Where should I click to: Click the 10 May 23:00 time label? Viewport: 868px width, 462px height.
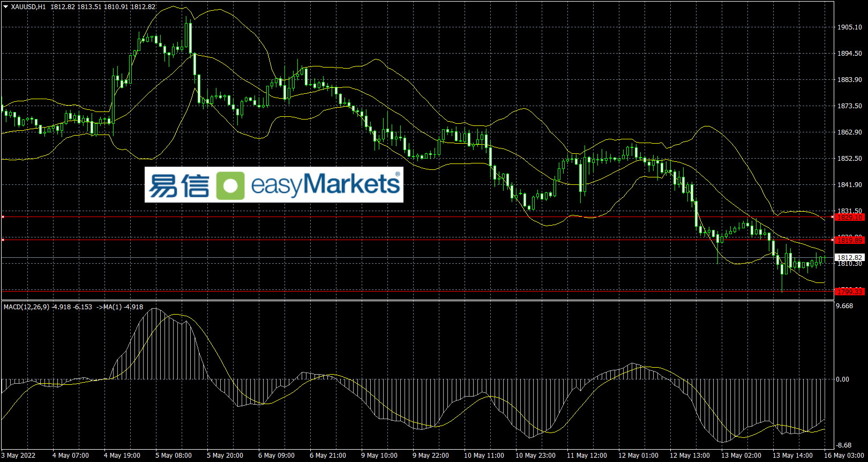[x=535, y=456]
